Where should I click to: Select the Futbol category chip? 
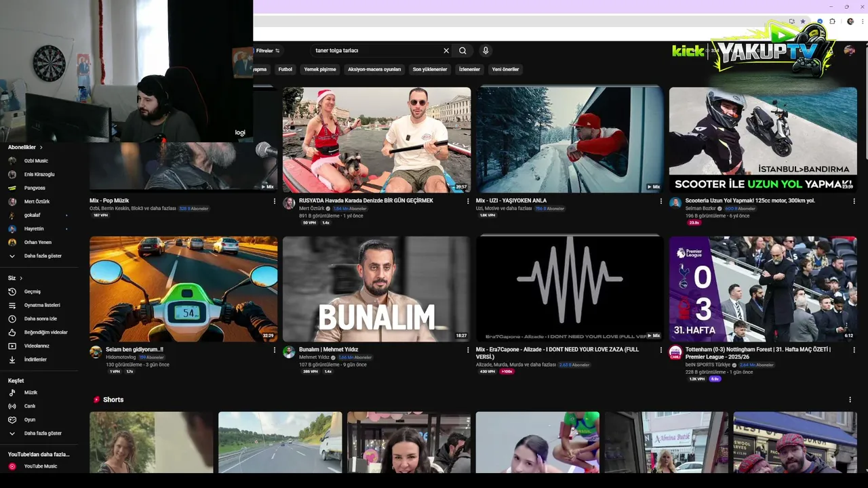(x=285, y=69)
